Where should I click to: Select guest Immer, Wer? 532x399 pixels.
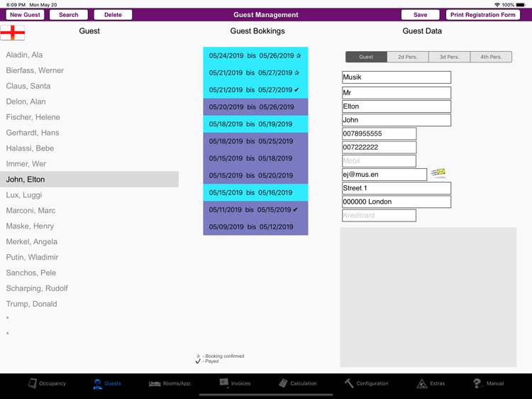click(89, 164)
